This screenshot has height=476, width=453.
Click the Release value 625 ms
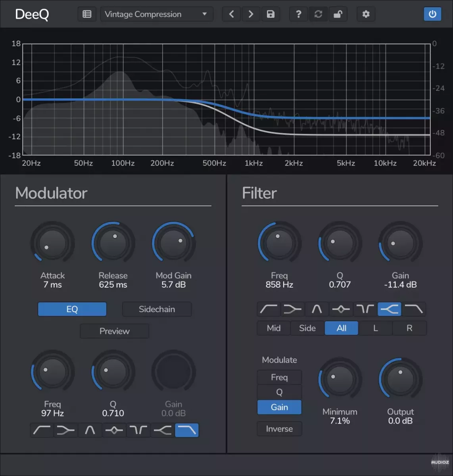(x=113, y=285)
